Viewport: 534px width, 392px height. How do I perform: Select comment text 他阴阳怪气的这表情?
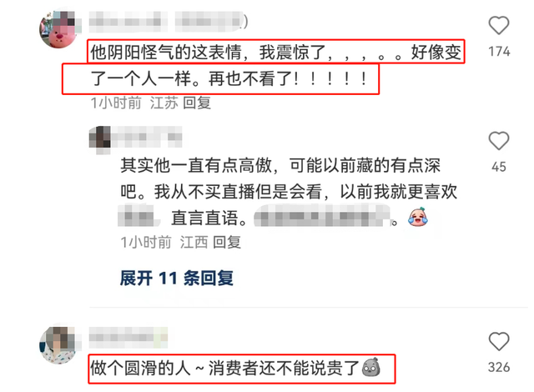166,52
